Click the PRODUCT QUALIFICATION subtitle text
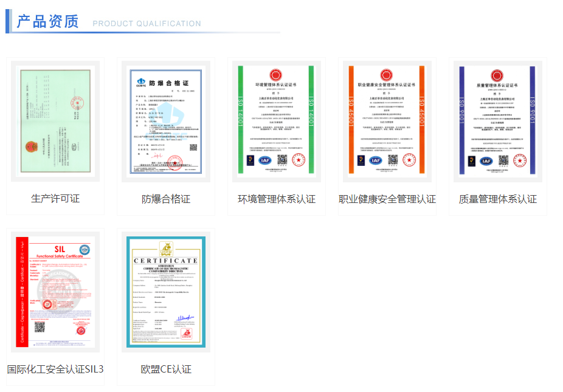Screen dimensions: 563x392 (147, 24)
